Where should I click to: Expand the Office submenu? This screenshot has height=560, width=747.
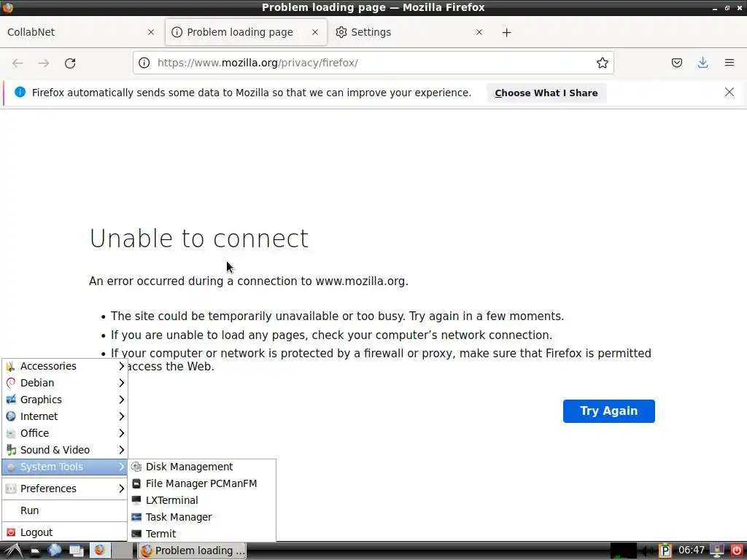click(x=65, y=433)
